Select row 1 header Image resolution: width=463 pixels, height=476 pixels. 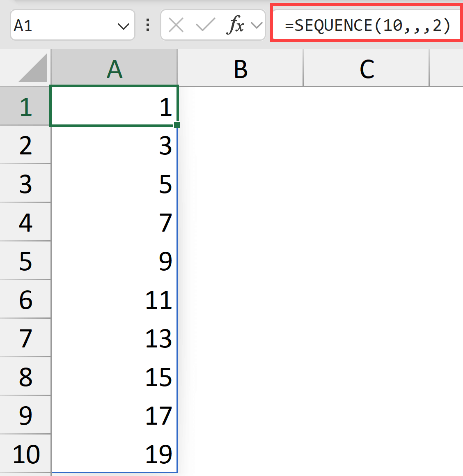point(25,106)
